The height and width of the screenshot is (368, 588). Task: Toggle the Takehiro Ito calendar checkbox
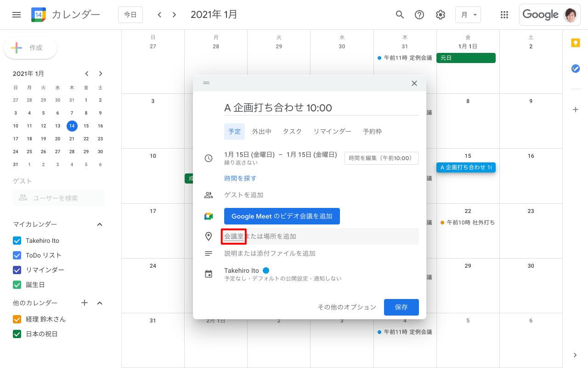(17, 241)
